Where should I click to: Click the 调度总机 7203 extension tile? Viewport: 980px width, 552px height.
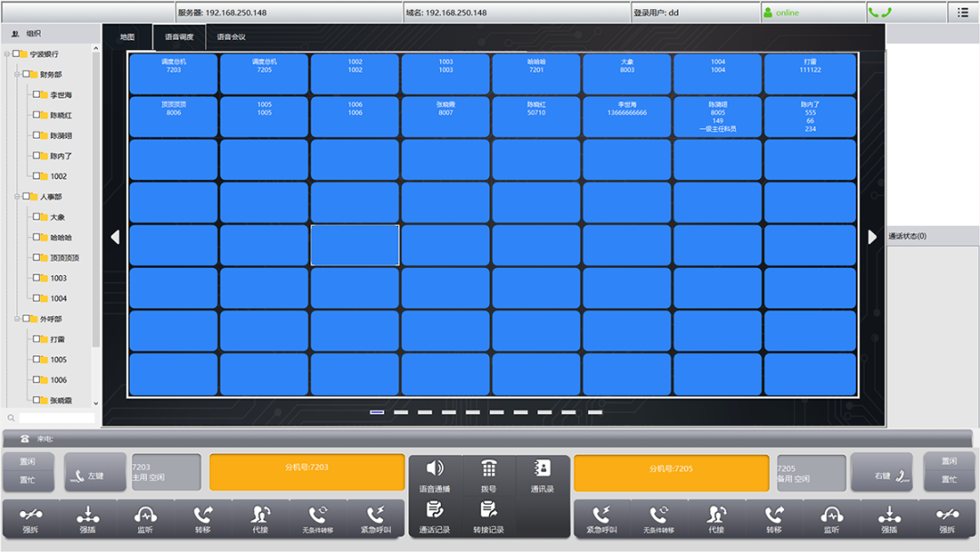(172, 74)
